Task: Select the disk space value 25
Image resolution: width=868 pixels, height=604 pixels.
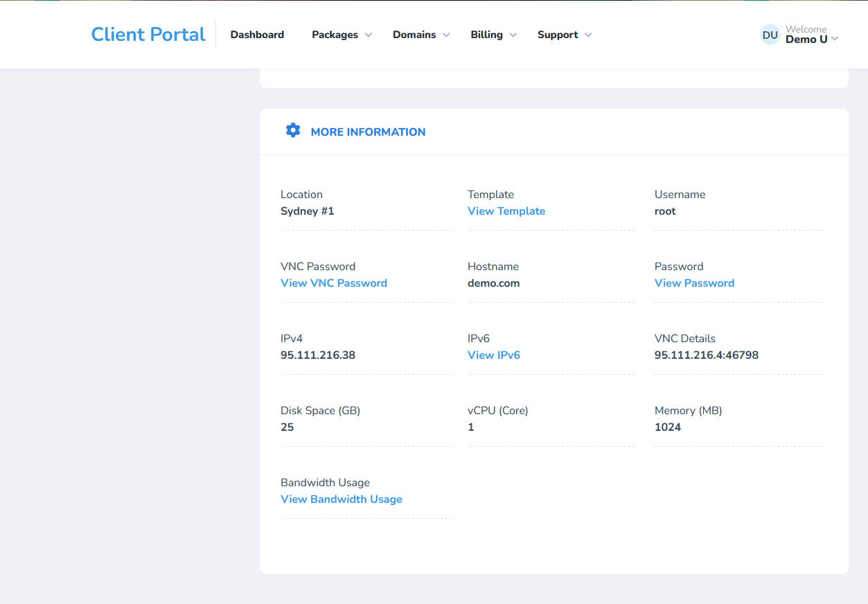Action: click(x=287, y=427)
